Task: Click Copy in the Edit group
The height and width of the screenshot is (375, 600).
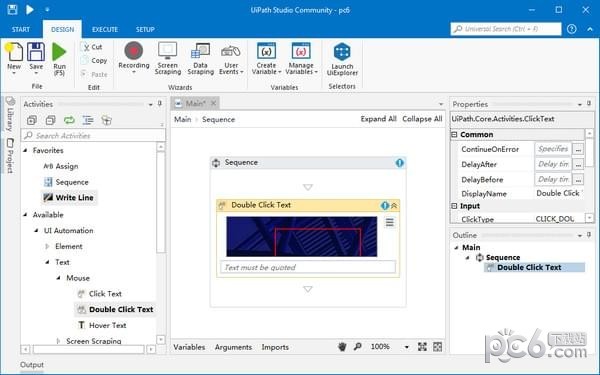Action: (94, 60)
